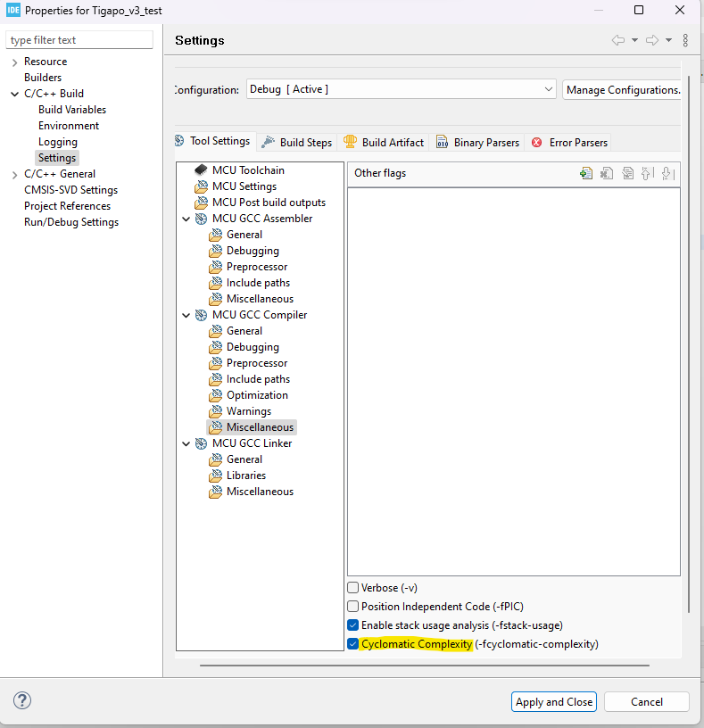Select Run/Debug Settings item
Viewport: 704px width, 728px height.
tap(71, 222)
